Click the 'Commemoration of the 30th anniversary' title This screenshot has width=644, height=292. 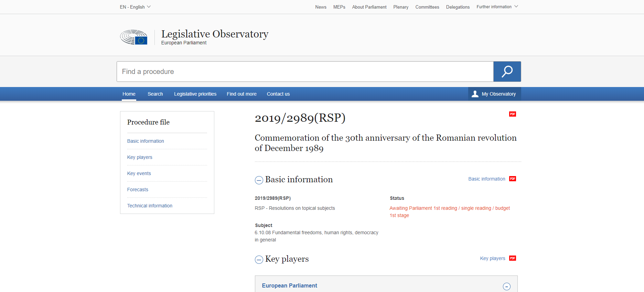(386, 143)
